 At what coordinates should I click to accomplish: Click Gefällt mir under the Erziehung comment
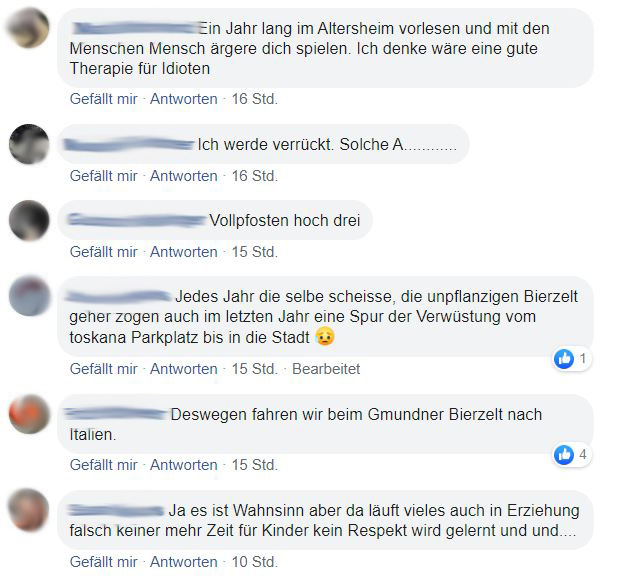click(x=103, y=562)
